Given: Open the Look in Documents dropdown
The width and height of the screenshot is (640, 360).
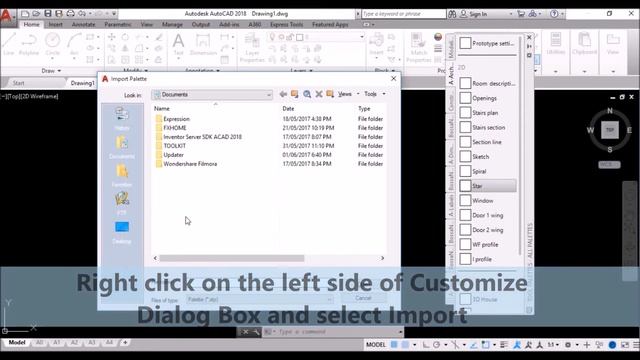Looking at the screenshot, I should (x=212, y=94).
